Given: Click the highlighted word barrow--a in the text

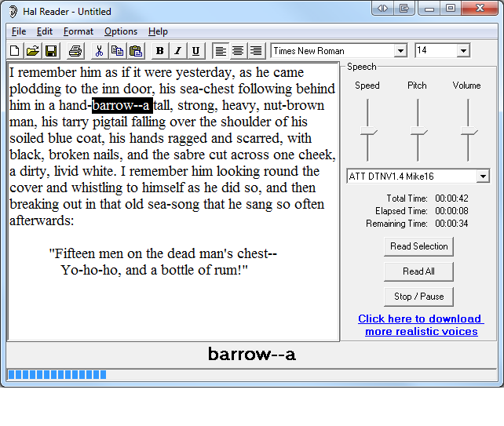Looking at the screenshot, I should [122, 105].
